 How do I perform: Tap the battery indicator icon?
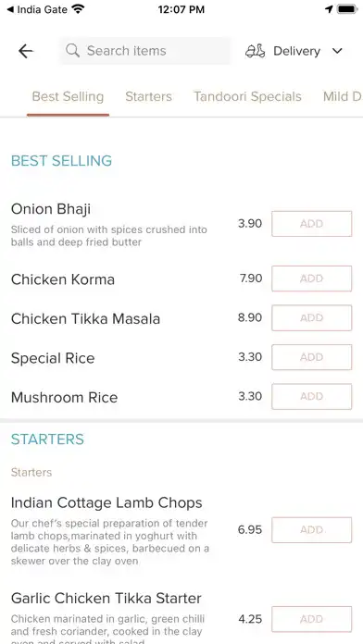tap(347, 9)
